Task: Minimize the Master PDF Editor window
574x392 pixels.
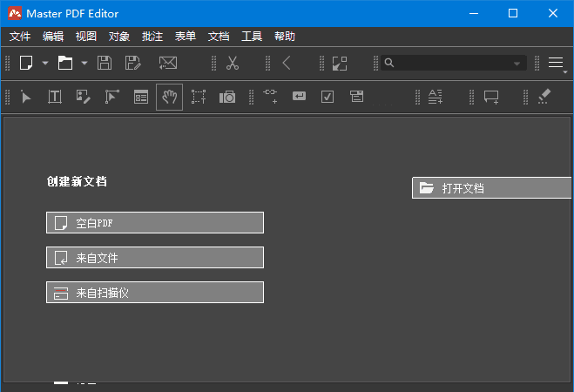Action: [x=474, y=14]
